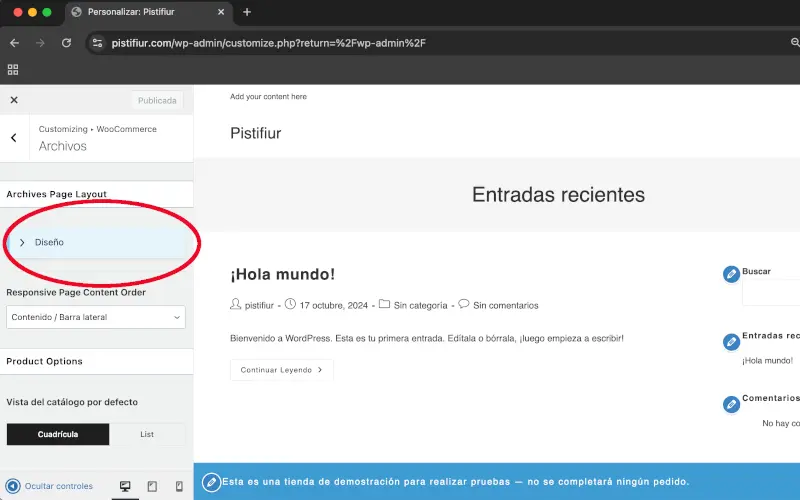Screen dimensions: 800x500
Task: Switch to desktop preview device
Action: (125, 486)
